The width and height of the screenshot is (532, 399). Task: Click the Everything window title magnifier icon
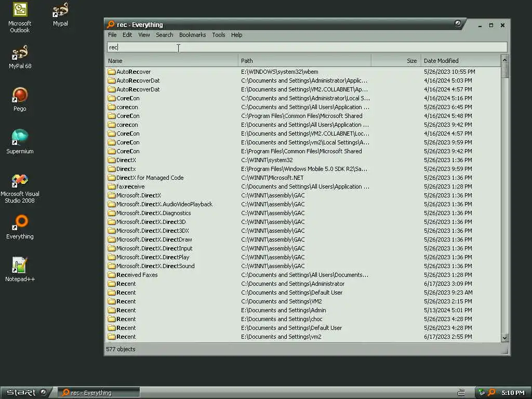click(111, 24)
